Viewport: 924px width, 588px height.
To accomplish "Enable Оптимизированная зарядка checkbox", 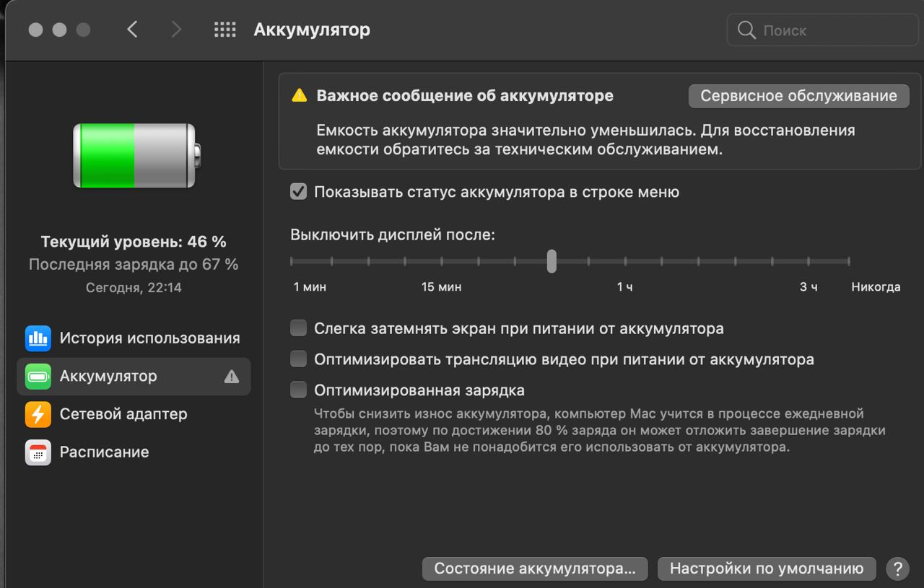I will click(298, 390).
